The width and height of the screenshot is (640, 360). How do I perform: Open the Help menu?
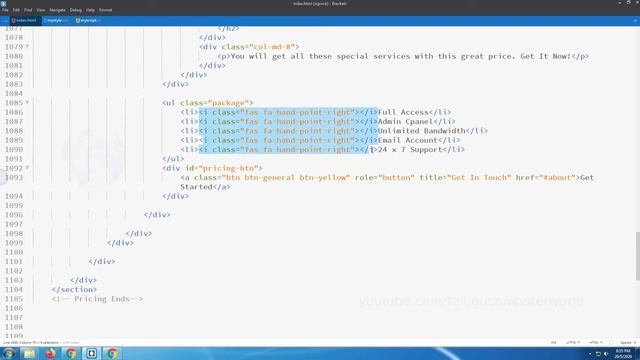pyautogui.click(x=90, y=10)
